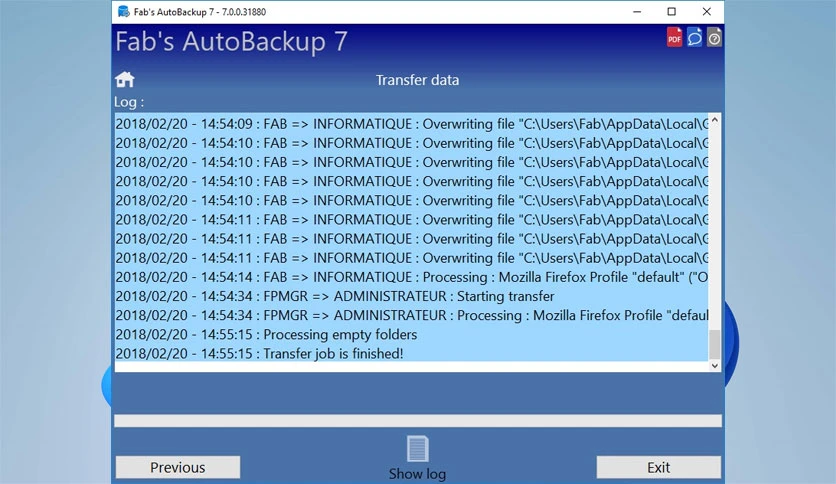Click the Show log document icon
The height and width of the screenshot is (484, 836).
pos(417,448)
